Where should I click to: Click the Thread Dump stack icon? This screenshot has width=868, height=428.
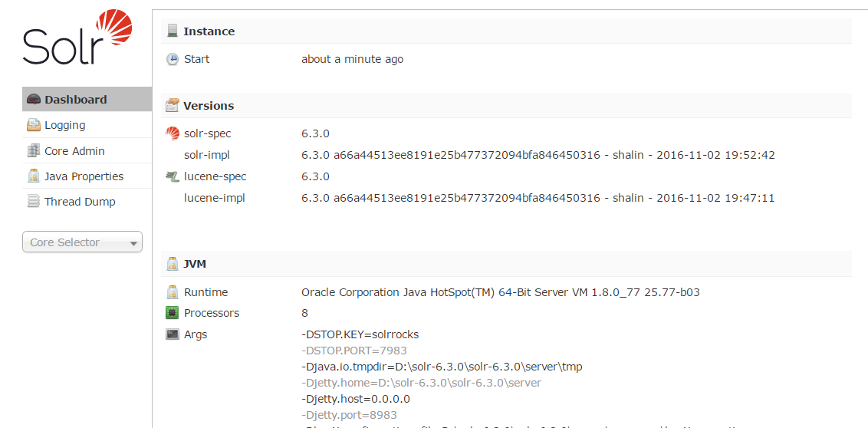34,202
